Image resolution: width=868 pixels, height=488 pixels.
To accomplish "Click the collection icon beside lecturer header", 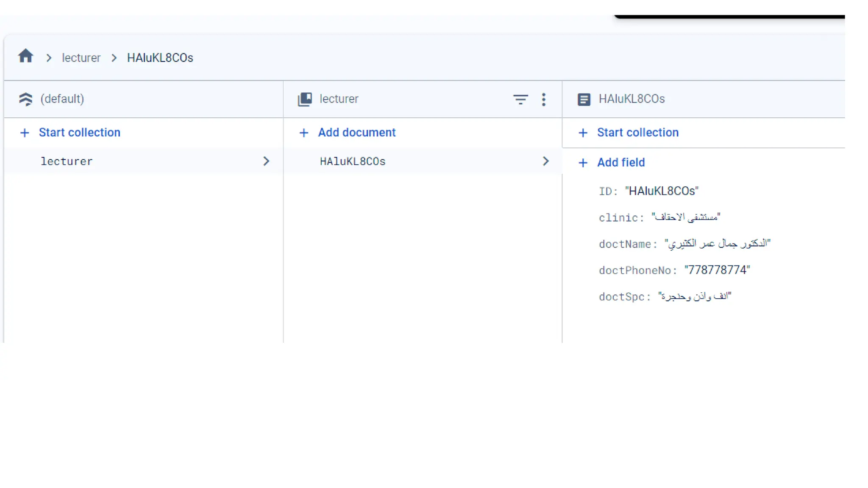I will (305, 99).
